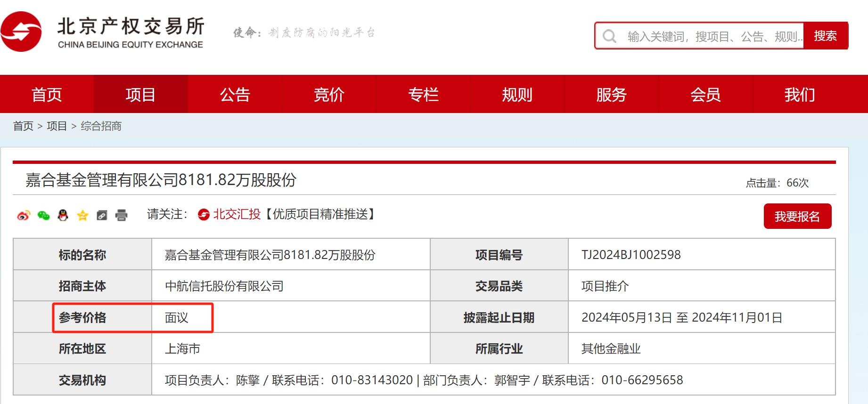Click the 其他金融业 industry value

click(x=611, y=348)
